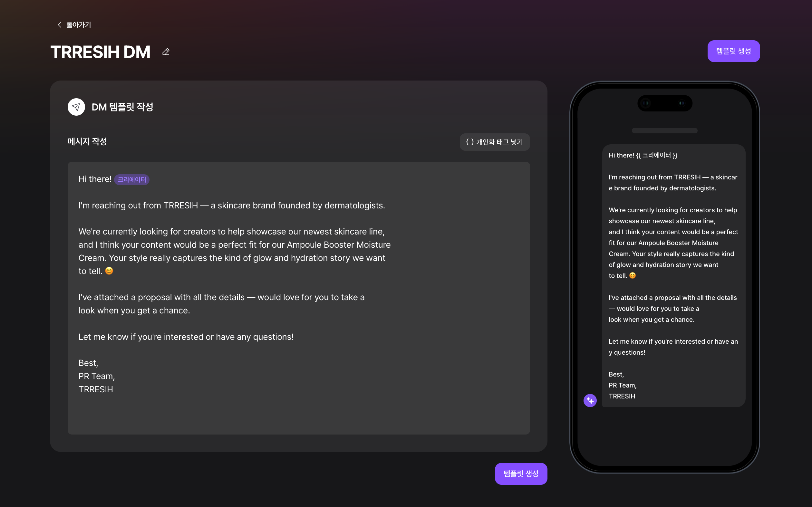Image resolution: width=812 pixels, height=507 pixels.
Task: Click the 메시지 작성 label
Action: 87,141
